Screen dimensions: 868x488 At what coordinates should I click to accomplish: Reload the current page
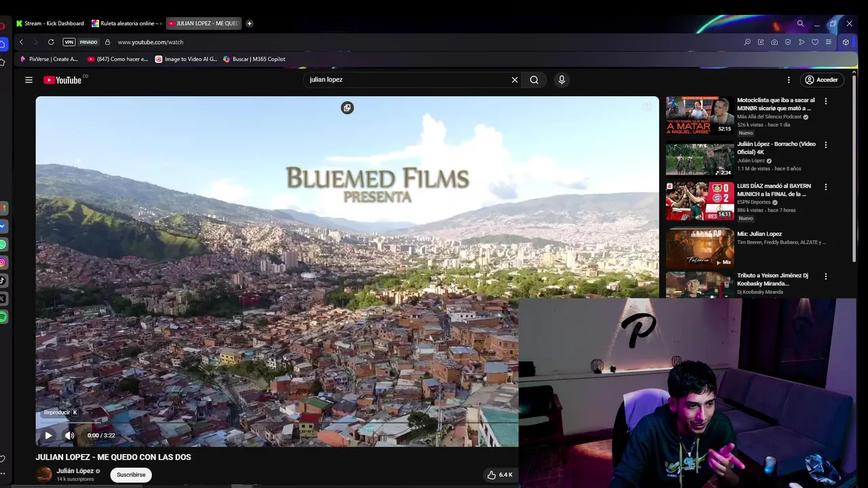(x=51, y=42)
